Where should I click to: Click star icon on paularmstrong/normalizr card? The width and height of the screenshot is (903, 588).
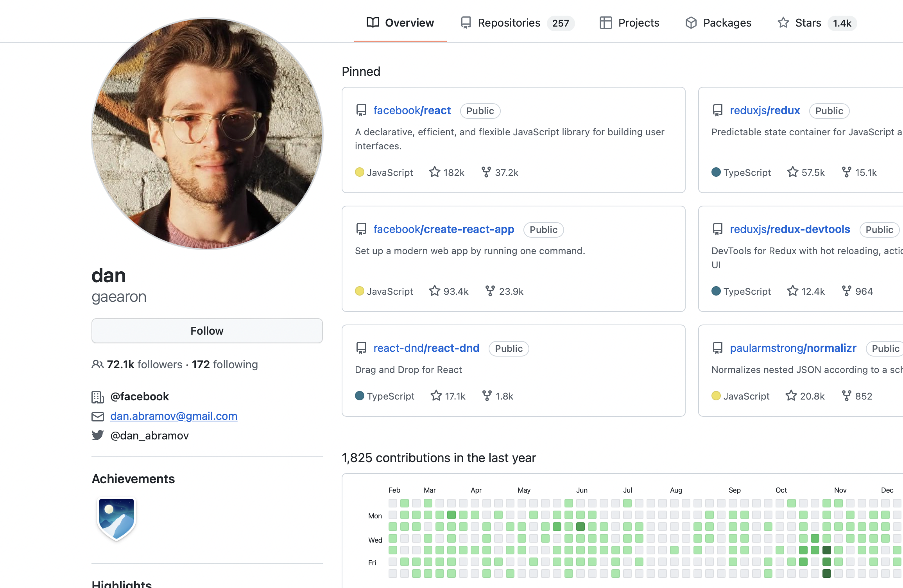[791, 396]
